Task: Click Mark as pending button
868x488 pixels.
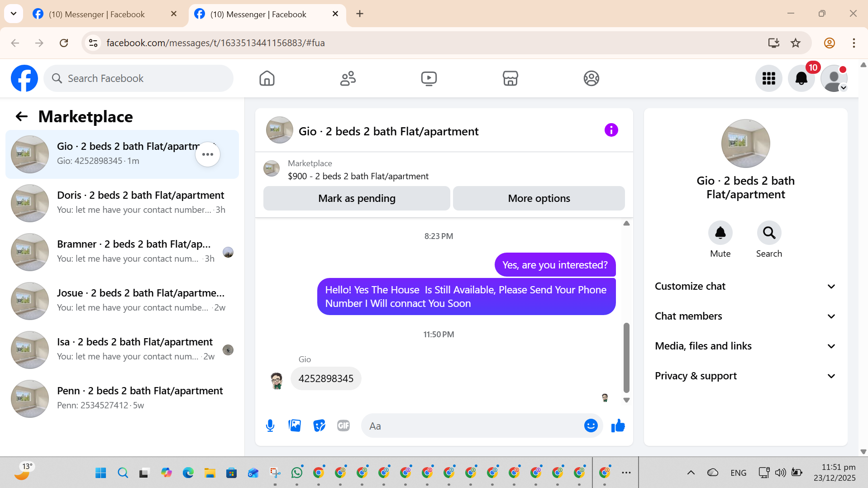Action: [x=357, y=198]
